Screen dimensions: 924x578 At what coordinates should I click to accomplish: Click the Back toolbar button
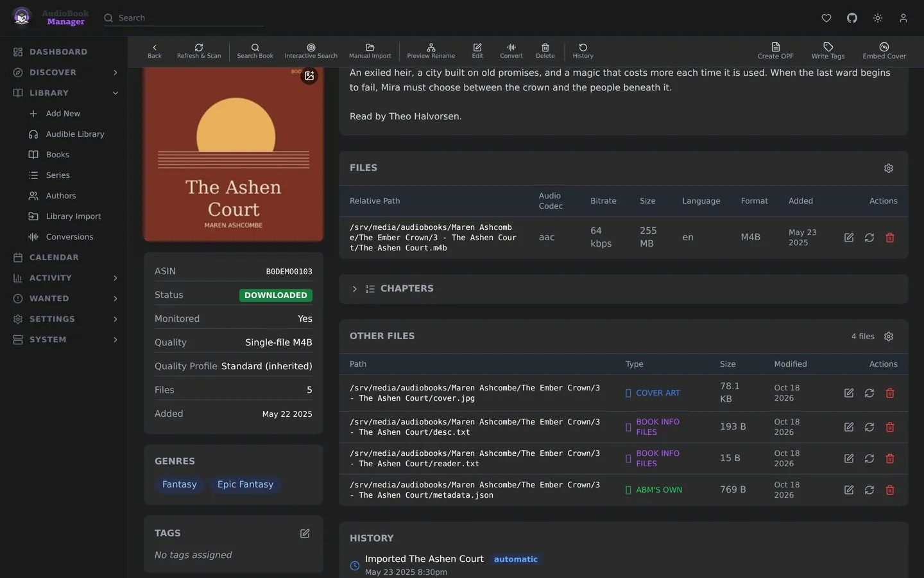pyautogui.click(x=155, y=51)
